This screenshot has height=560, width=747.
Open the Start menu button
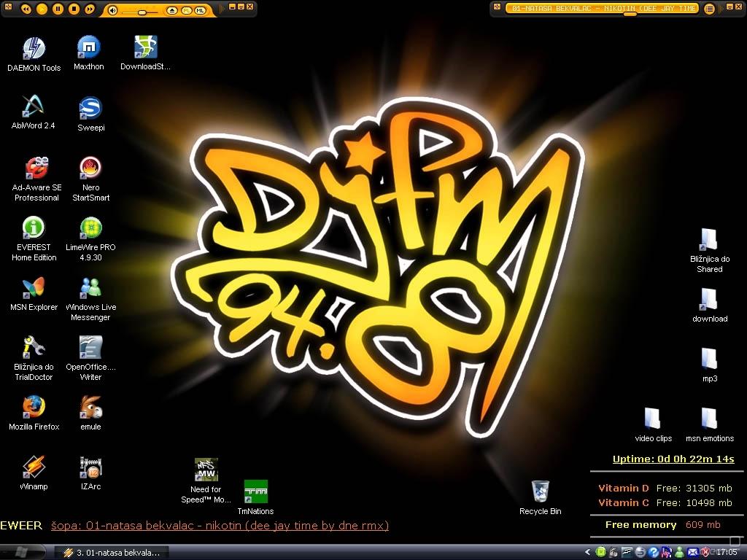(22, 553)
